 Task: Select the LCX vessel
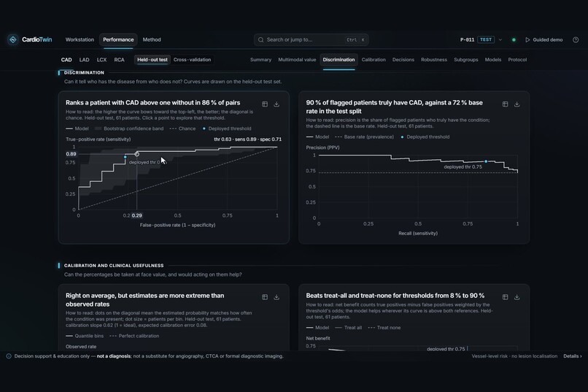[101, 60]
